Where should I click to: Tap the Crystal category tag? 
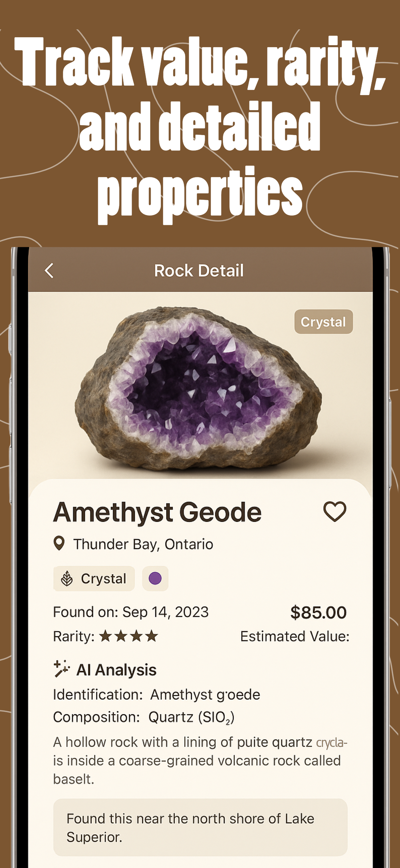(x=94, y=579)
